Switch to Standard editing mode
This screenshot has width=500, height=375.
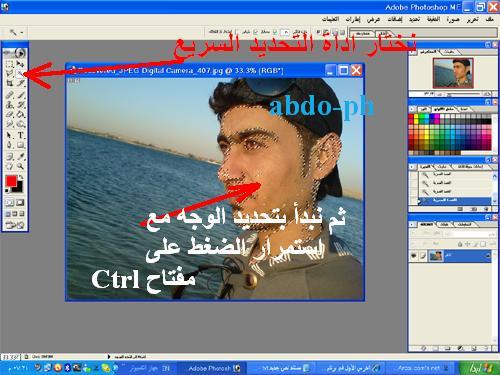10,202
